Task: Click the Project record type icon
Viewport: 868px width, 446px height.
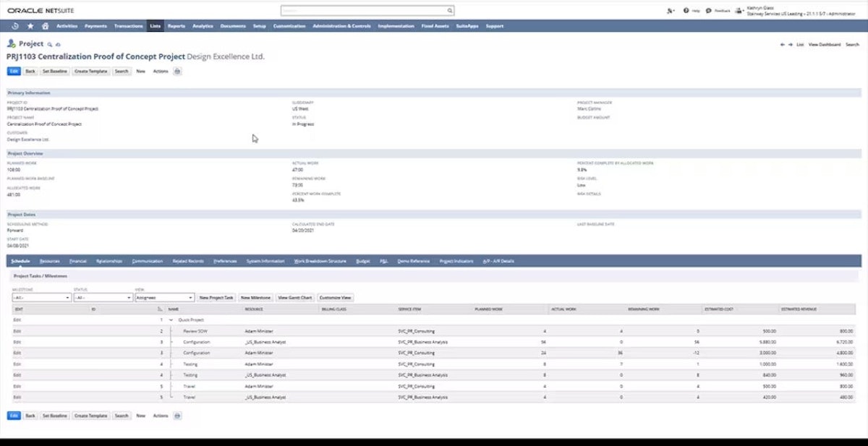Action: [x=12, y=43]
